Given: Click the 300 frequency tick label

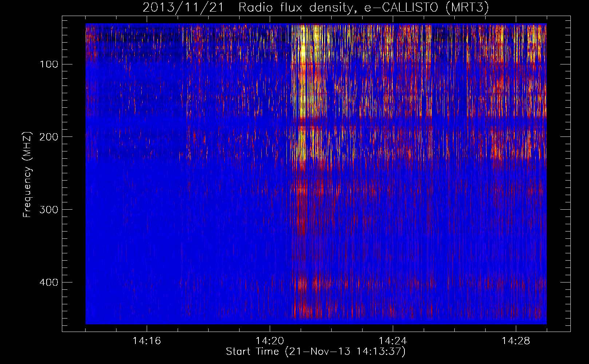Looking at the screenshot, I should 49,210.
